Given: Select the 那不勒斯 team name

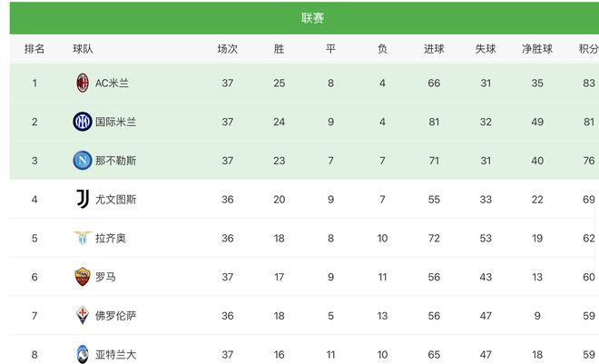Looking at the screenshot, I should (116, 161).
